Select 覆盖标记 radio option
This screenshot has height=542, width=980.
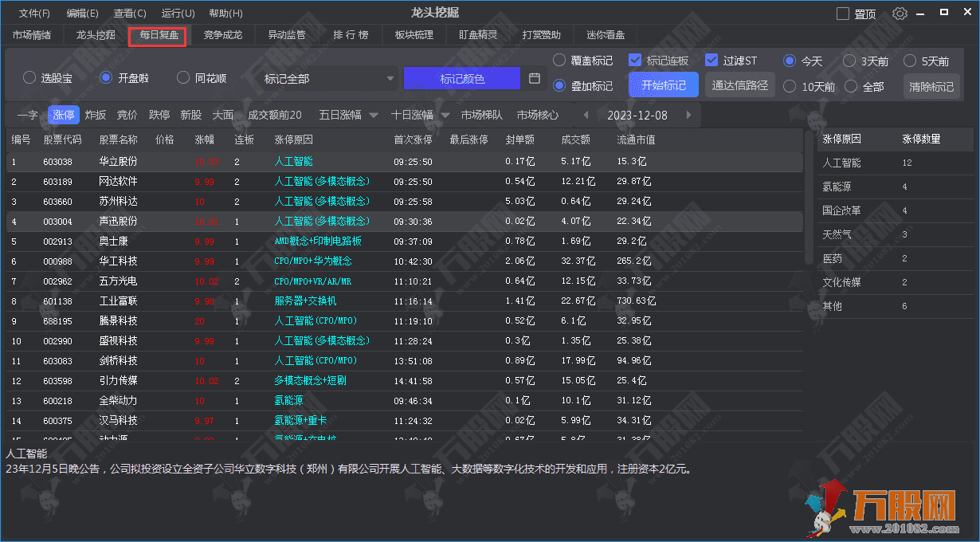(559, 60)
